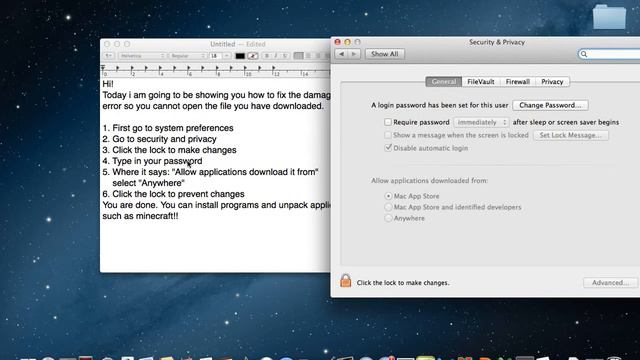Click the font size field showing 18
This screenshot has width=640, height=360.
[x=216, y=56]
